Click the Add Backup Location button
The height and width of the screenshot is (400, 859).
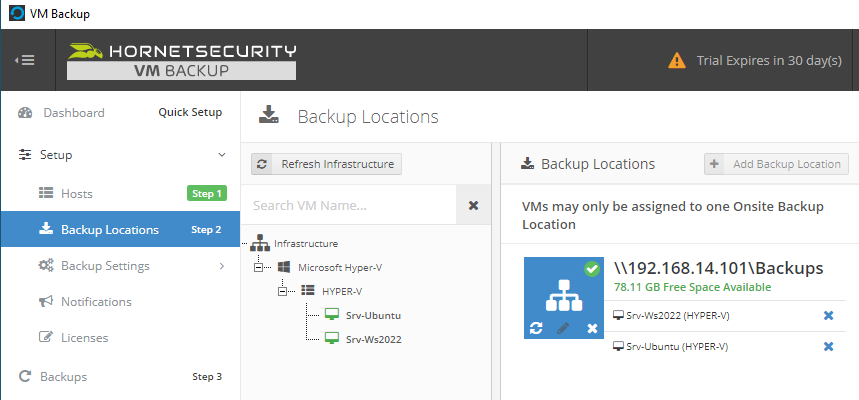click(x=777, y=164)
